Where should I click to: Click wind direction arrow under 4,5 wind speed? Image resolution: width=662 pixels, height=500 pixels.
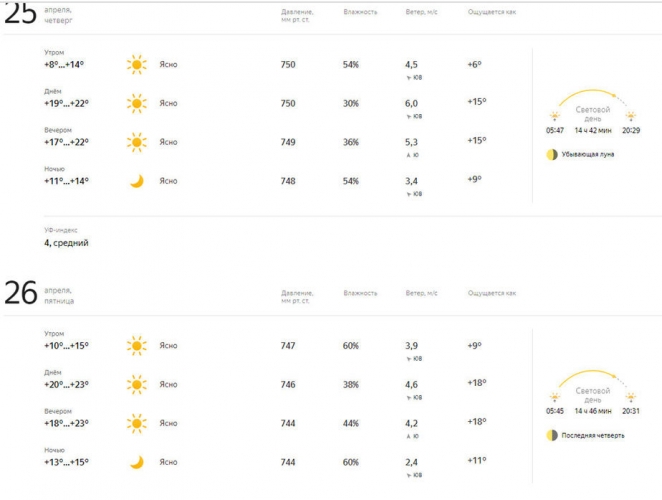coord(408,78)
